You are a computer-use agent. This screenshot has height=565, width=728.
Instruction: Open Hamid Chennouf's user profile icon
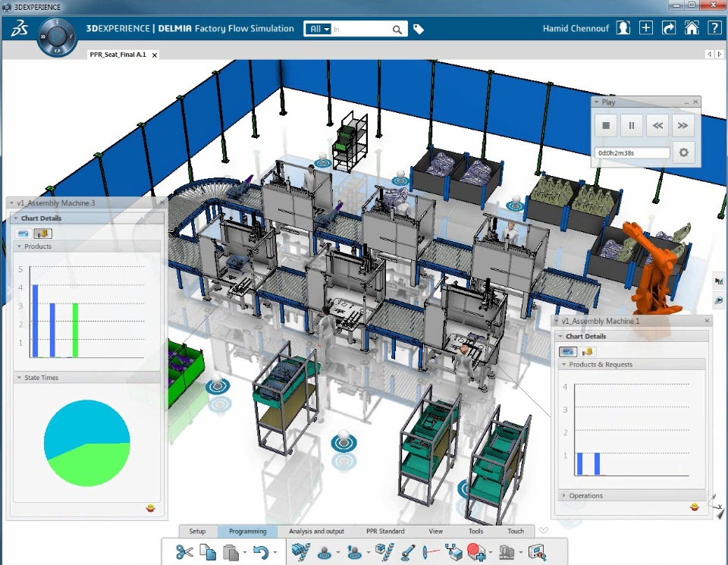(x=623, y=28)
